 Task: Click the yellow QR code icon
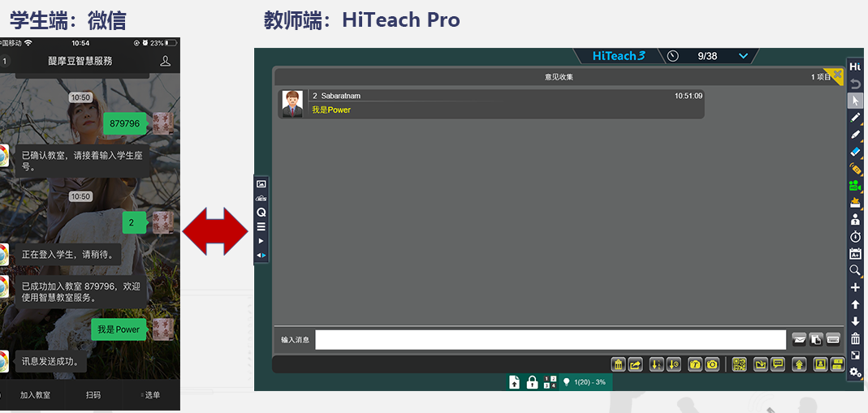pyautogui.click(x=739, y=364)
